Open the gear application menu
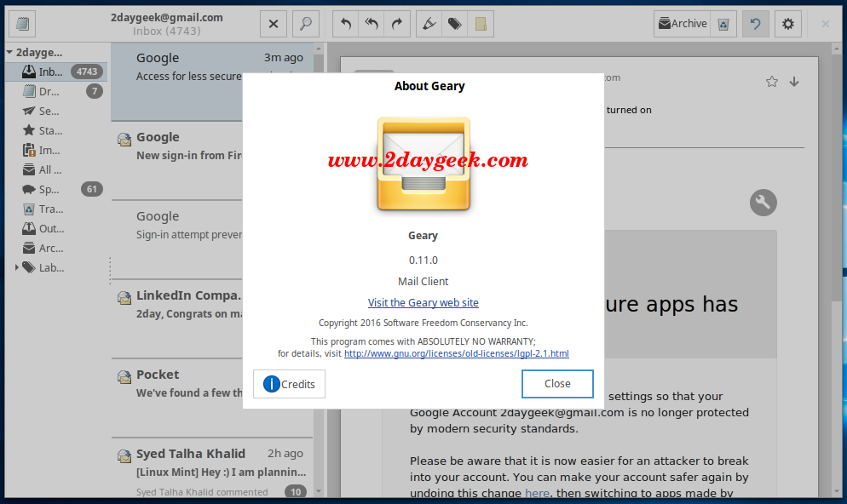The width and height of the screenshot is (847, 504). (788, 24)
